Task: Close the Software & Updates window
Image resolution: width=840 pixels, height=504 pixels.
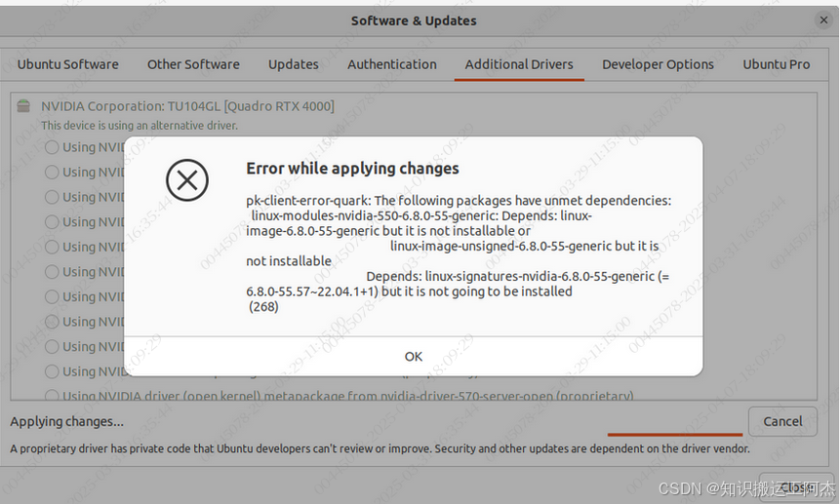Action: tap(823, 20)
